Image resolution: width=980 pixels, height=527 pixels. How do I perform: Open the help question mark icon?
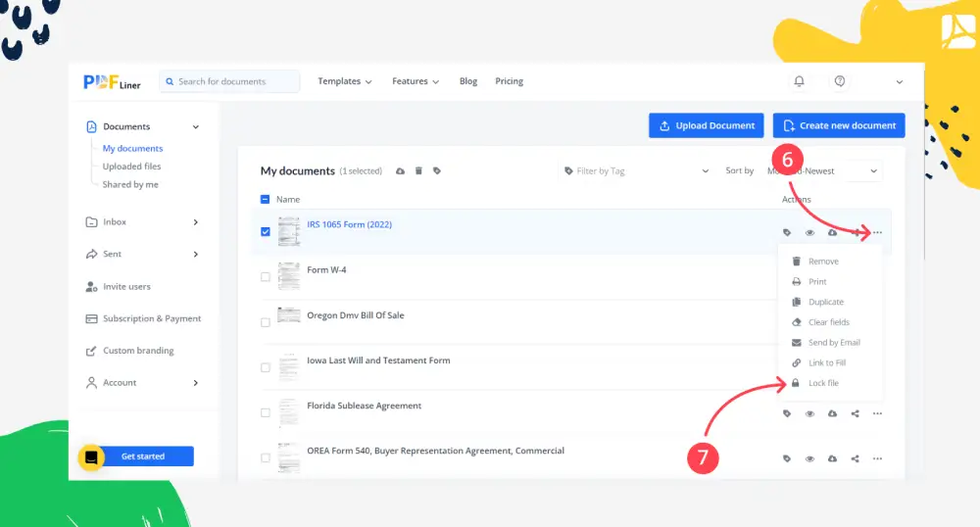tap(840, 81)
